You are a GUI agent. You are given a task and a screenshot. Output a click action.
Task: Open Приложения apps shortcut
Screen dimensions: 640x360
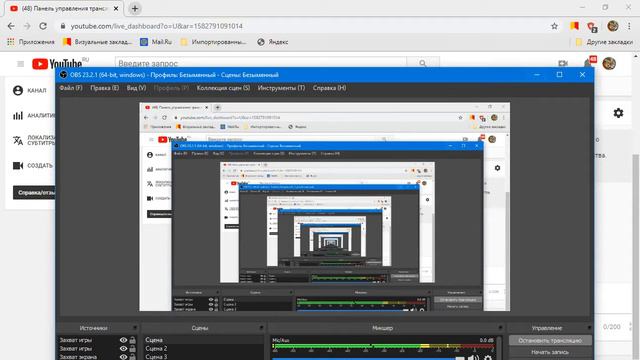point(31,42)
